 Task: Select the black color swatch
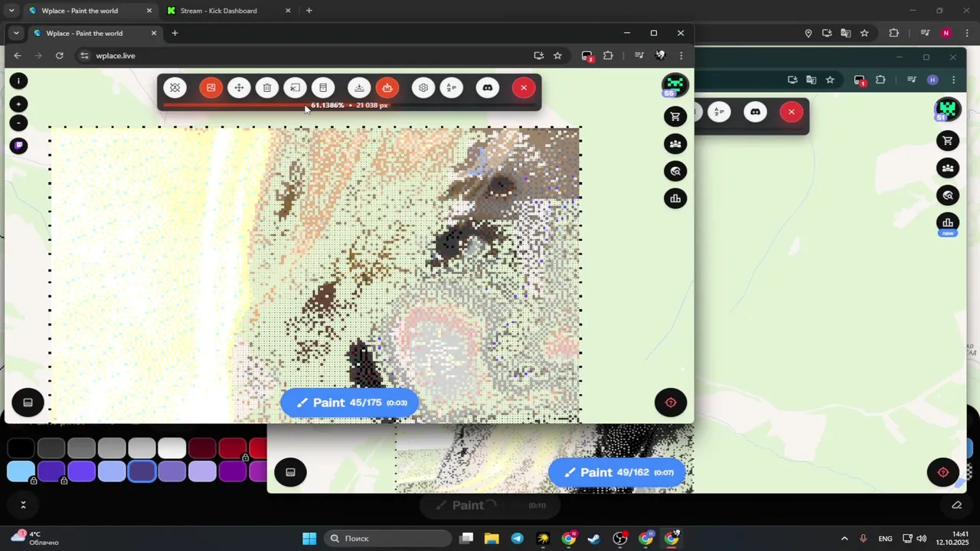tap(21, 448)
